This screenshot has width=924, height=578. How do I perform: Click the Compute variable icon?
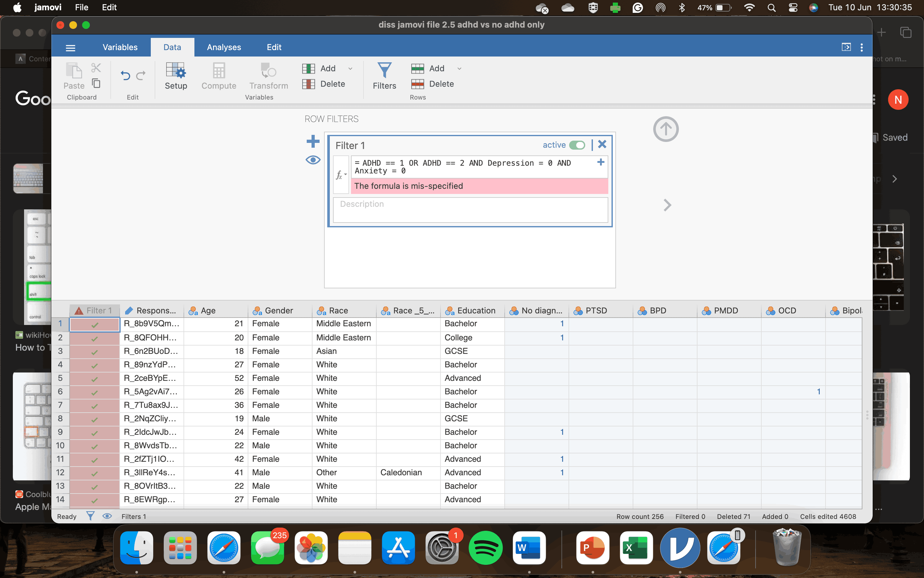tap(219, 76)
